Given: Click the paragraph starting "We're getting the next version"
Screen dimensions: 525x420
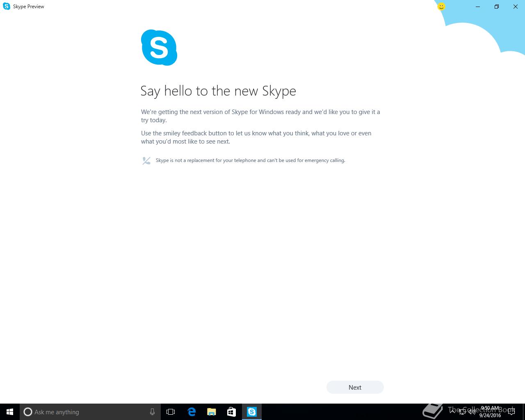Looking at the screenshot, I should click(x=260, y=116).
